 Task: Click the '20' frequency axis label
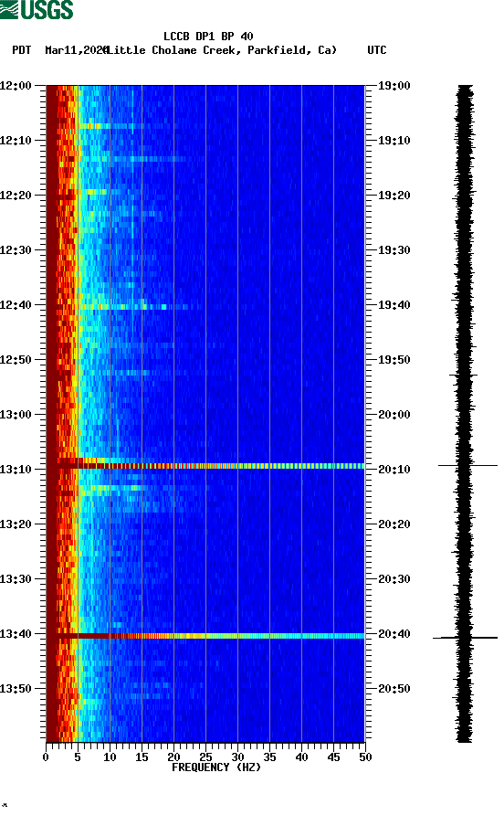[x=173, y=757]
